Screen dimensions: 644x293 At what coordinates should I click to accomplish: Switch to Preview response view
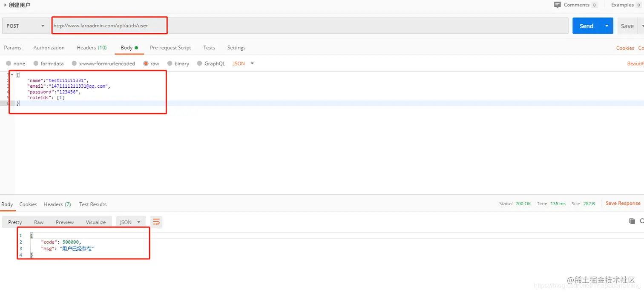coord(65,222)
